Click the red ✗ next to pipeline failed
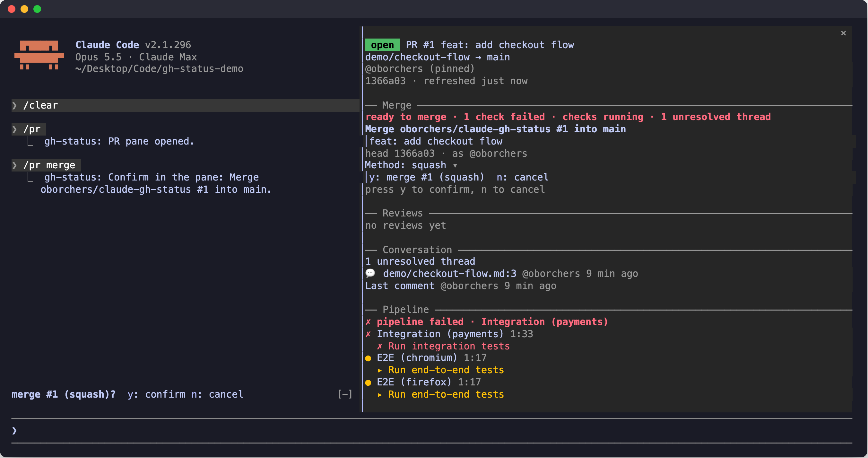This screenshot has height=458, width=868. (368, 322)
